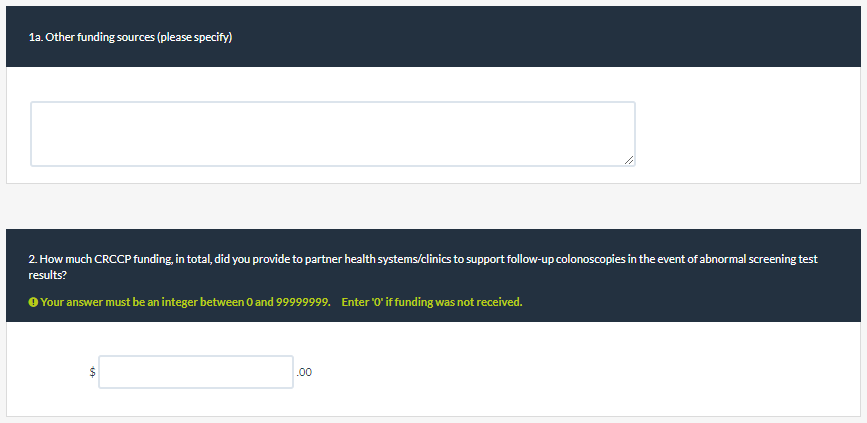Click the ".00" suffix after the amount field
The width and height of the screenshot is (867, 423).
click(305, 372)
